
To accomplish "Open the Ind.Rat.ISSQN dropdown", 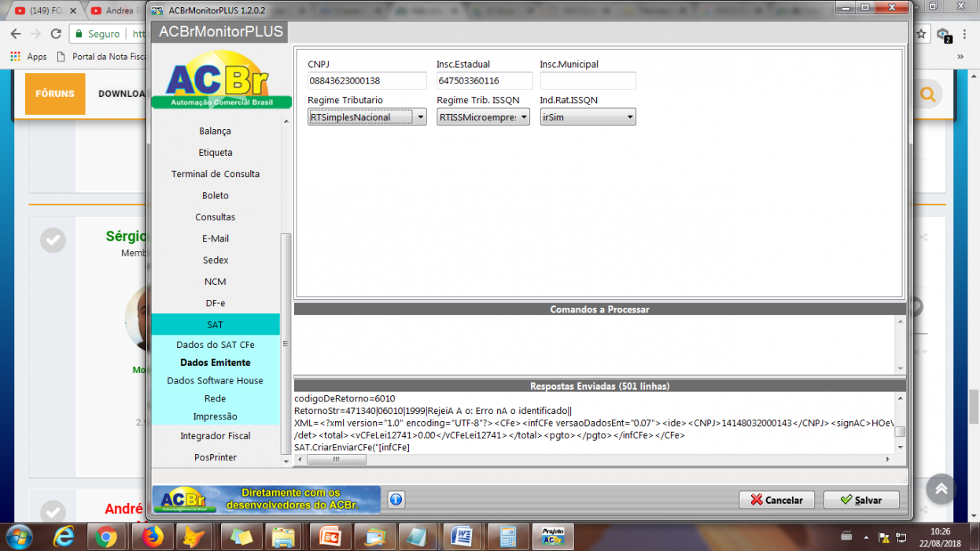I will click(x=588, y=117).
